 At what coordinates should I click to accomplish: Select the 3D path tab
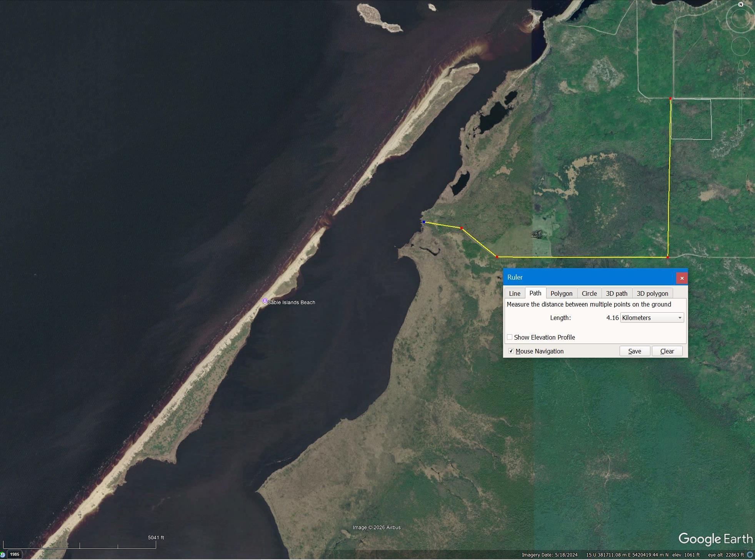point(617,293)
